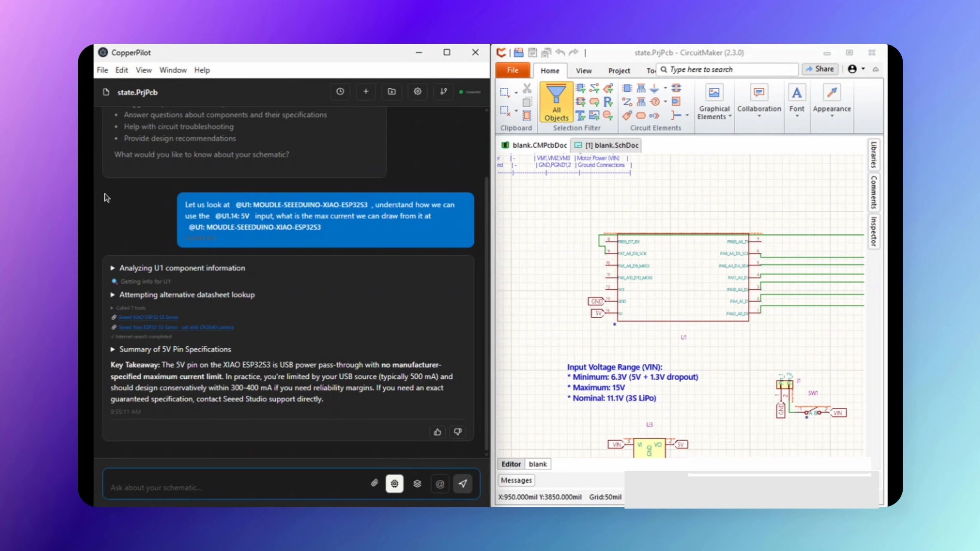Click the Cut scissors icon in Clipboard group
This screenshot has height=551, width=980.
pyautogui.click(x=527, y=88)
